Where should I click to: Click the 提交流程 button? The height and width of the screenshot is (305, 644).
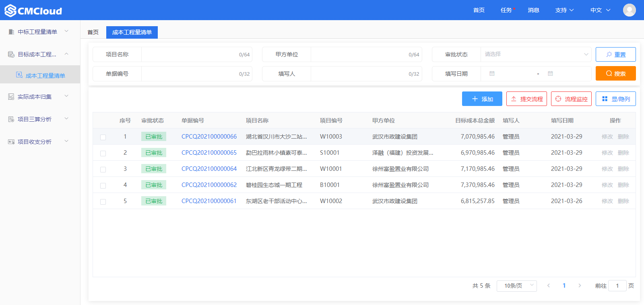tap(526, 99)
